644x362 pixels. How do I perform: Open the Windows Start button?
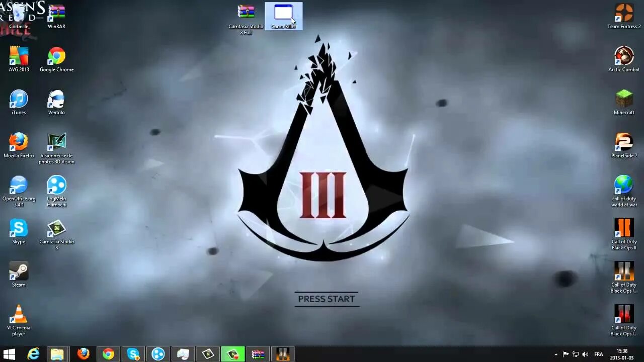[9, 354]
